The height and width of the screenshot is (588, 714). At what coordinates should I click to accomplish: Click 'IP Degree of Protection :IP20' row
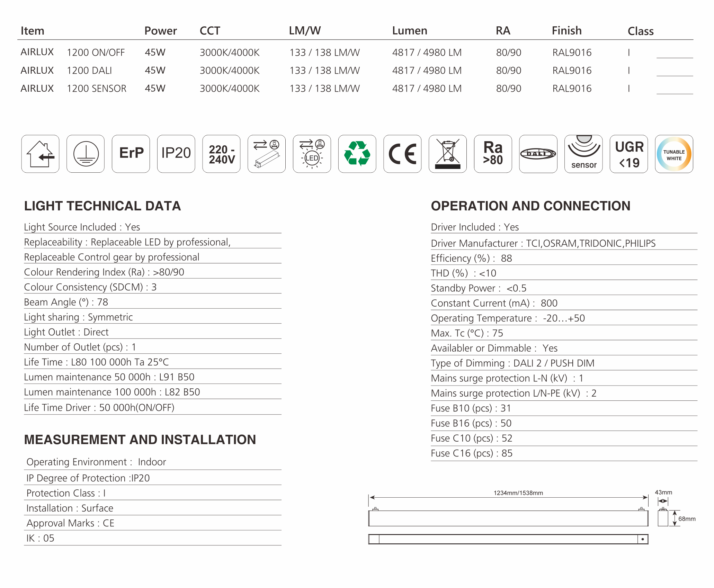point(152,478)
